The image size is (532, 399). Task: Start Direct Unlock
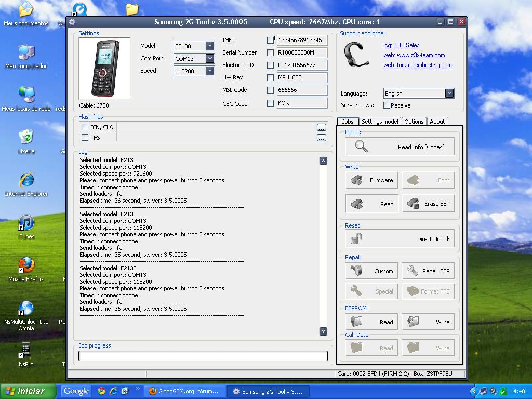coord(400,238)
